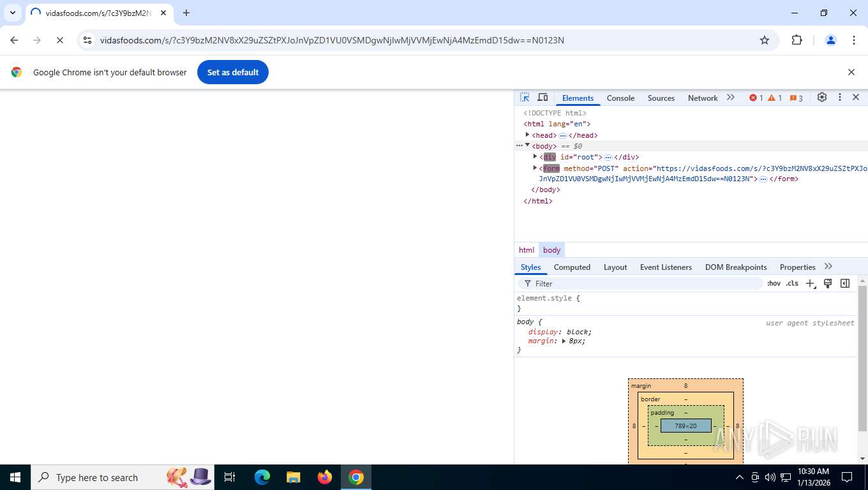Open the Chrome profile avatar
This screenshot has height=490, width=868.
tap(831, 40)
